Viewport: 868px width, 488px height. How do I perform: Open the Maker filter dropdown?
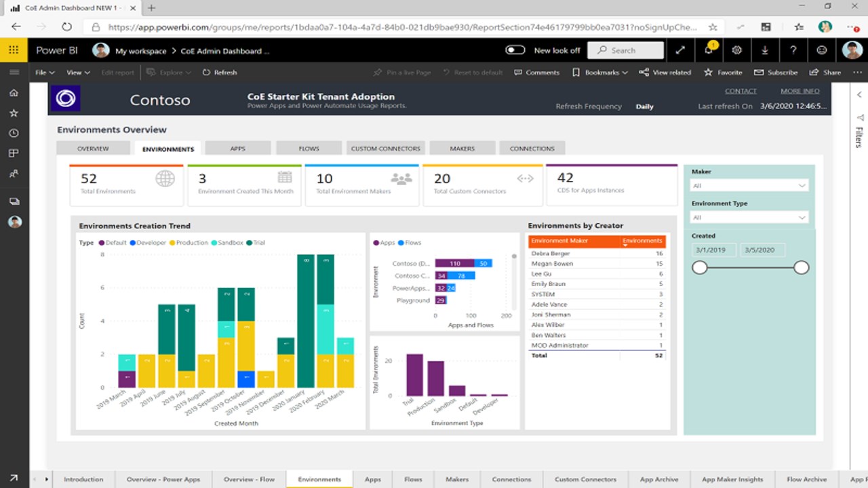(749, 186)
